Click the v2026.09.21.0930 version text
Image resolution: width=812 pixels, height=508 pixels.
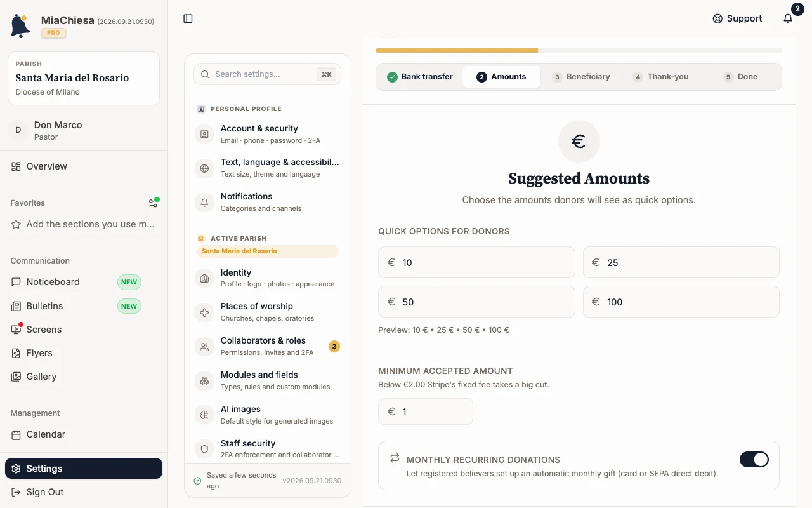(312, 481)
